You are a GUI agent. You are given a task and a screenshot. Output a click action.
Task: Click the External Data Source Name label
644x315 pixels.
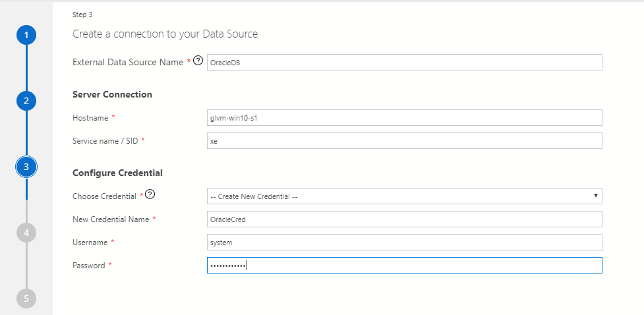(128, 62)
